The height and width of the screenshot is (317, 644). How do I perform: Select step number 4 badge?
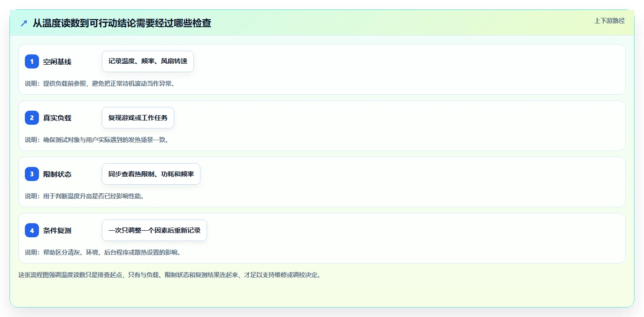32,230
